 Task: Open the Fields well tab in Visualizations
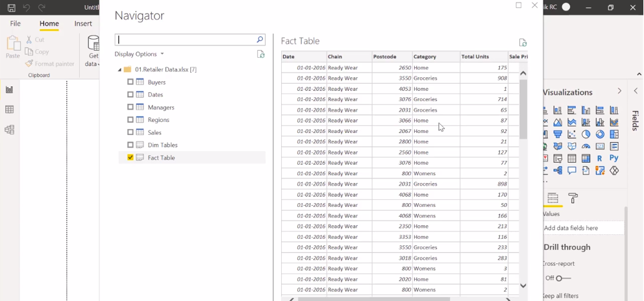point(553,198)
